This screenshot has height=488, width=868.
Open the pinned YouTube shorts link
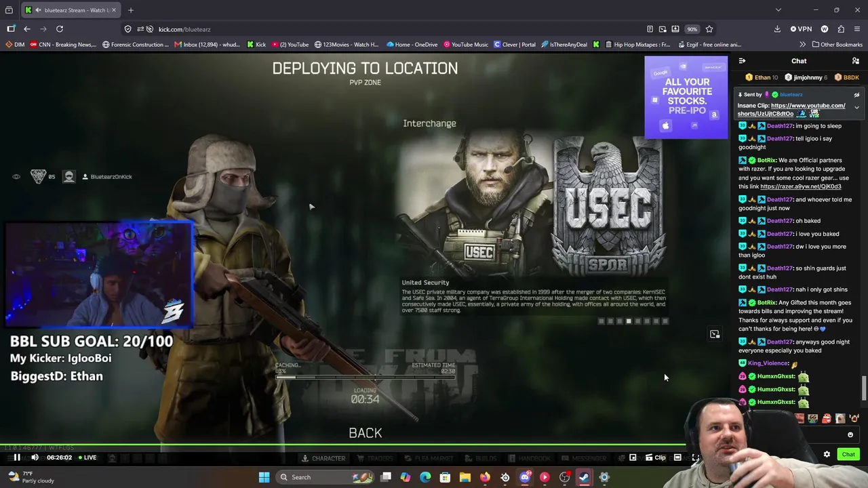tap(791, 110)
